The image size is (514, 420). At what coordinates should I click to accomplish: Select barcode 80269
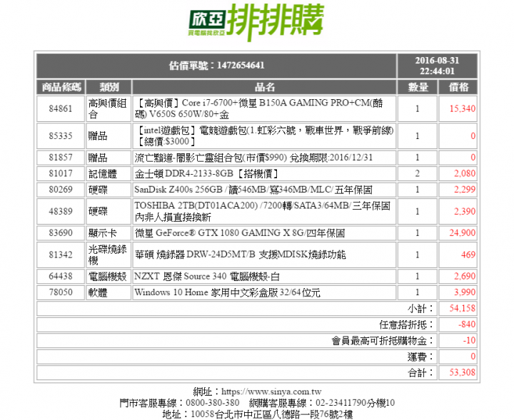tap(61, 190)
